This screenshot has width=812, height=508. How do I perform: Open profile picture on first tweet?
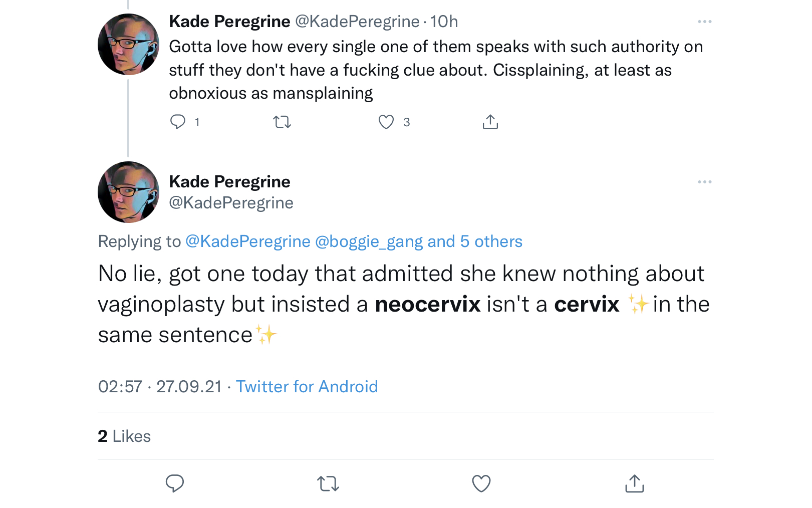[128, 44]
